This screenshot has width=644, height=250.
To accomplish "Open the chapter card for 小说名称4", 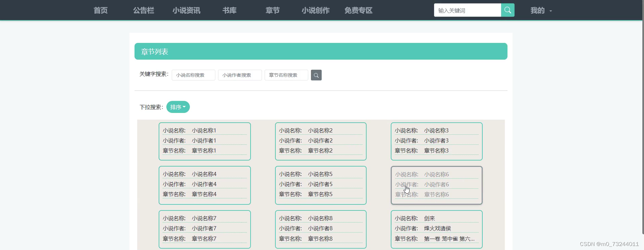I will point(205,185).
